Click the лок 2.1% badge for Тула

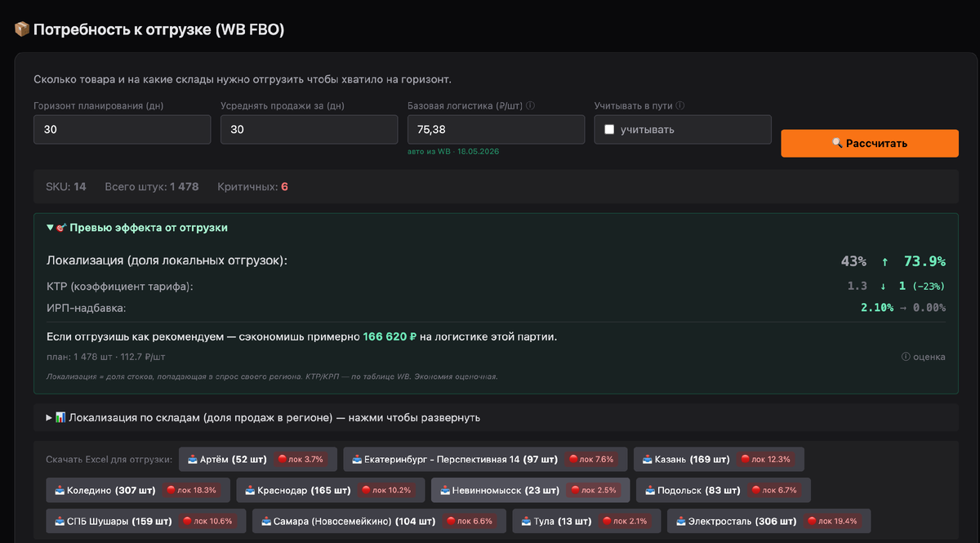[x=625, y=521]
